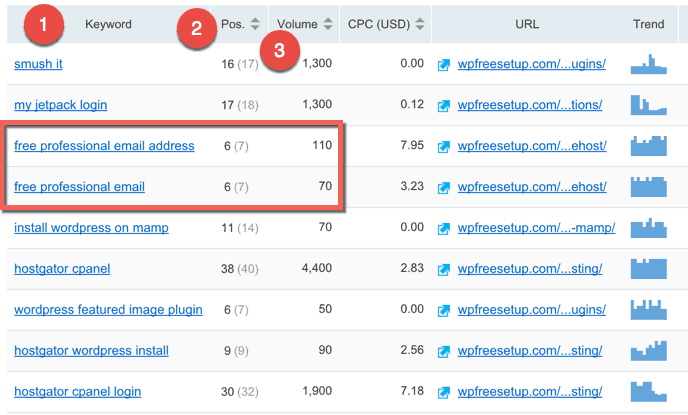Visit wpfreesetup.com/...ugins/ URL in smush it row
688x415 pixels.
click(532, 64)
